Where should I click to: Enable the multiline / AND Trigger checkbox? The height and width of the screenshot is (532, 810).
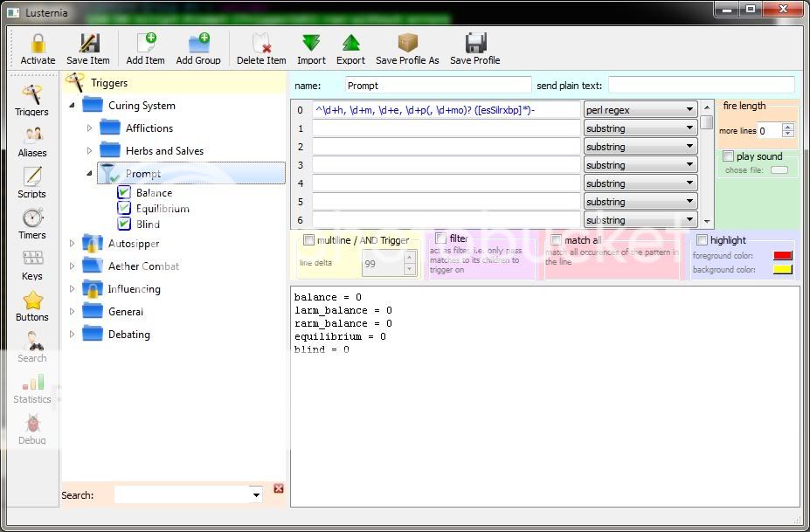(x=309, y=239)
